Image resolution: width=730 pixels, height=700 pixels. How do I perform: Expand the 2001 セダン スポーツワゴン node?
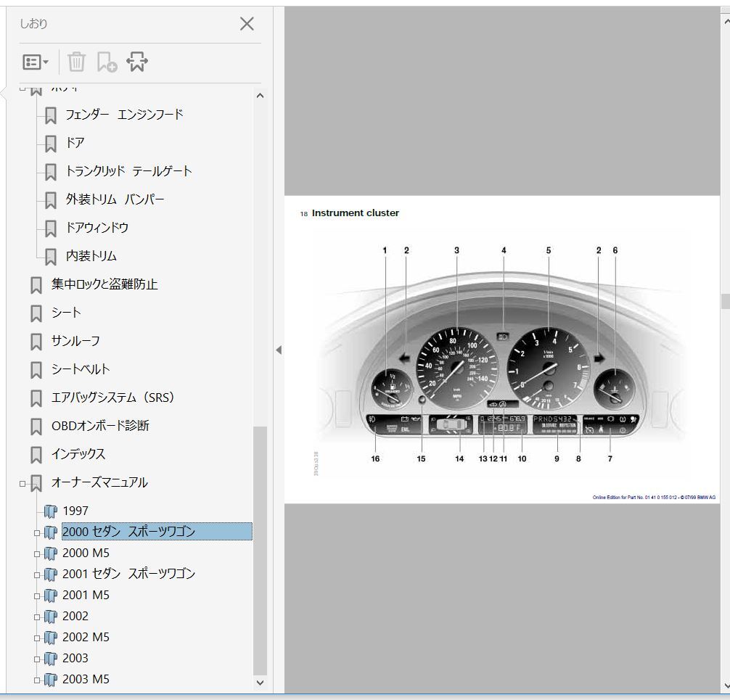pos(37,575)
